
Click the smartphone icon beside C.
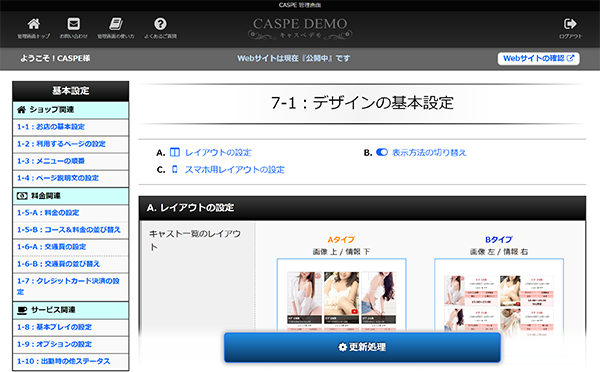(174, 169)
